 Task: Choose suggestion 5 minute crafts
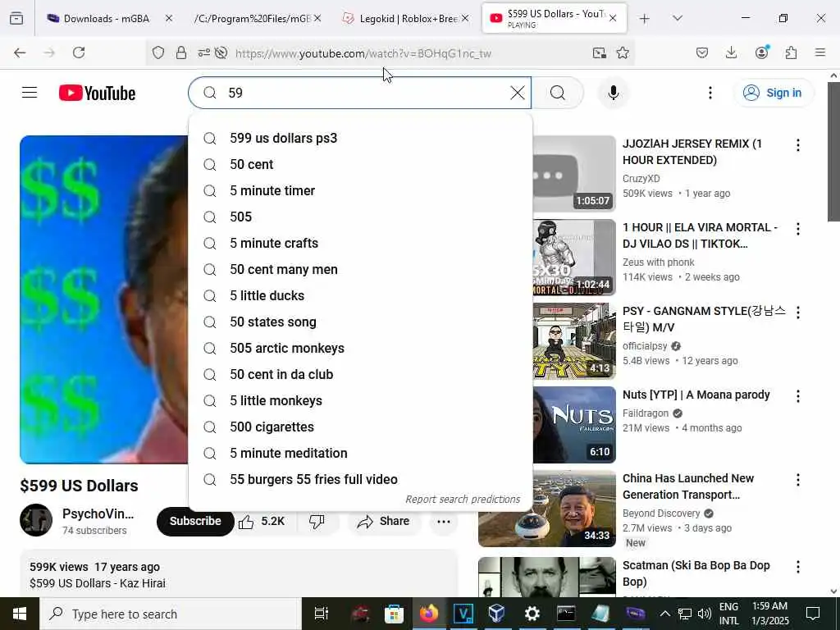(x=361, y=243)
